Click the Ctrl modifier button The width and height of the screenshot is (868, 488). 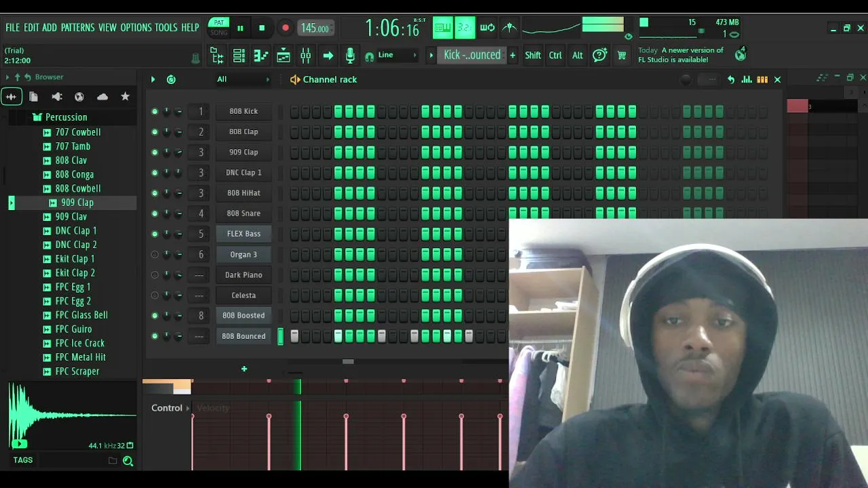pos(555,56)
